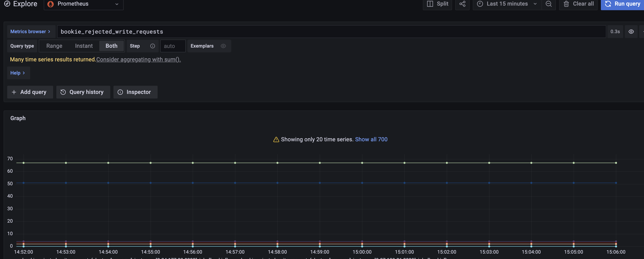
Task: Click the info icon in Inspector button
Action: pyautogui.click(x=120, y=92)
